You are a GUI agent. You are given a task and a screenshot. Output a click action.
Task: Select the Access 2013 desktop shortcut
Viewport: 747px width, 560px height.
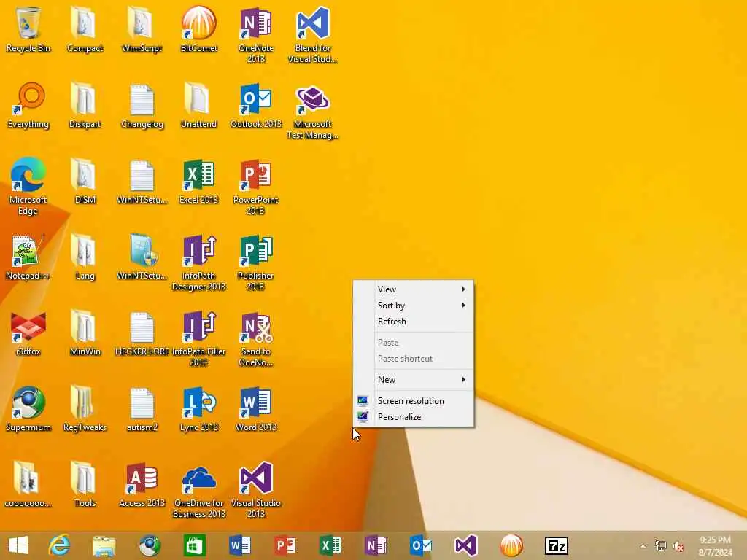(142, 484)
